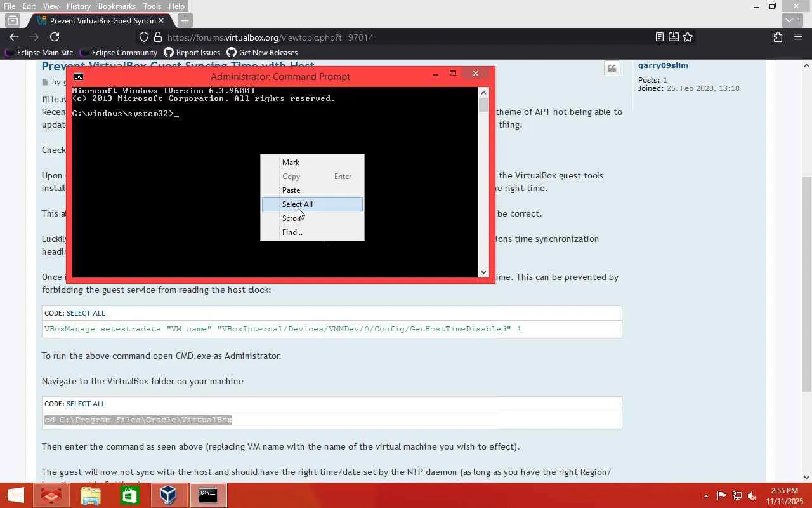The image size is (812, 508).
Task: Open the Eclipse Community bookmark
Action: pos(118,53)
